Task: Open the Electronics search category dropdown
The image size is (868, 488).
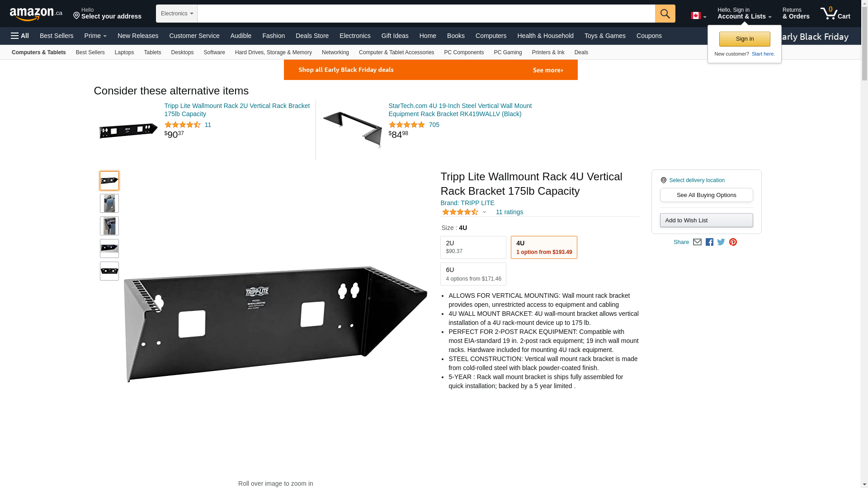Action: pos(177,14)
